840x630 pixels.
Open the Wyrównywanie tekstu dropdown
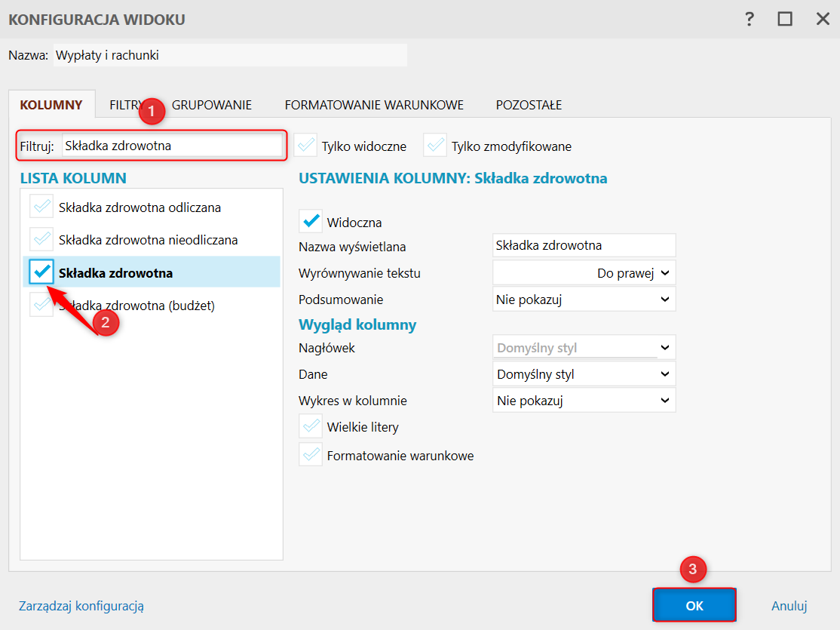(584, 273)
